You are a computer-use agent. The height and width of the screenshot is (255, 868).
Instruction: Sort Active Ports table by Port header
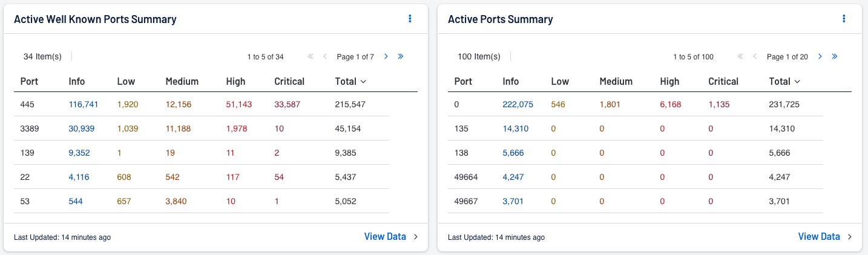click(x=463, y=81)
